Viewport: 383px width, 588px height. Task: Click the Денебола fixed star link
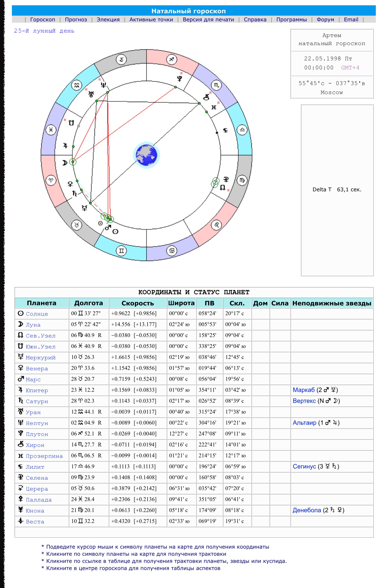click(307, 510)
